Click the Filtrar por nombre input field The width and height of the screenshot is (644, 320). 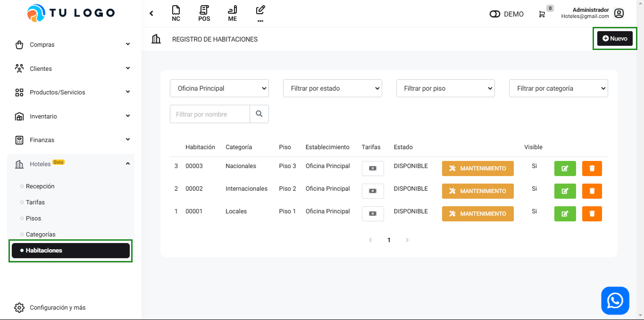tap(209, 114)
